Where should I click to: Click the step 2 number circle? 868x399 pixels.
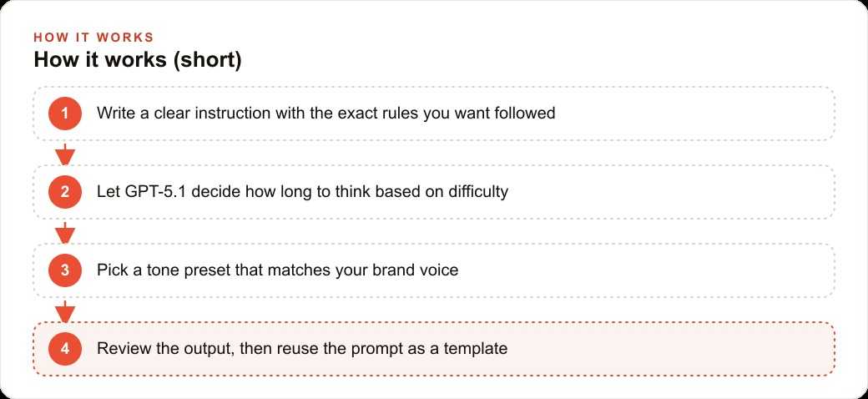[65, 192]
